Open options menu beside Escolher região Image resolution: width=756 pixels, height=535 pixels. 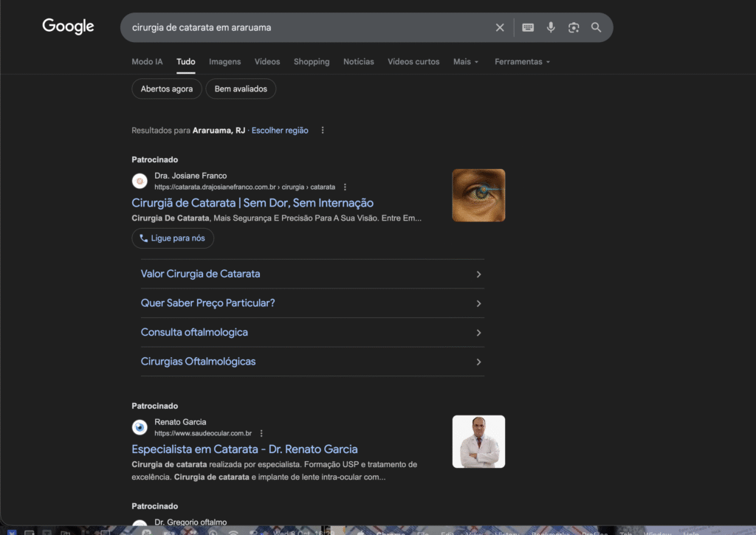coord(323,130)
